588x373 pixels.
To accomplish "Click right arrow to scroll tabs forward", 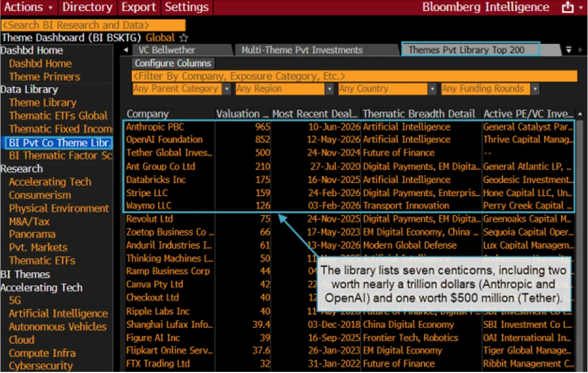I will coord(581,50).
